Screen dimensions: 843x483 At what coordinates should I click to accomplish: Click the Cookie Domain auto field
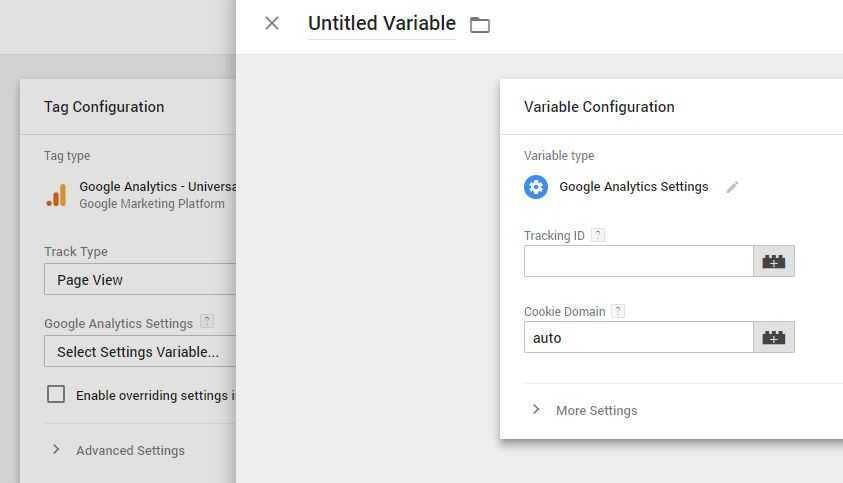click(x=639, y=337)
